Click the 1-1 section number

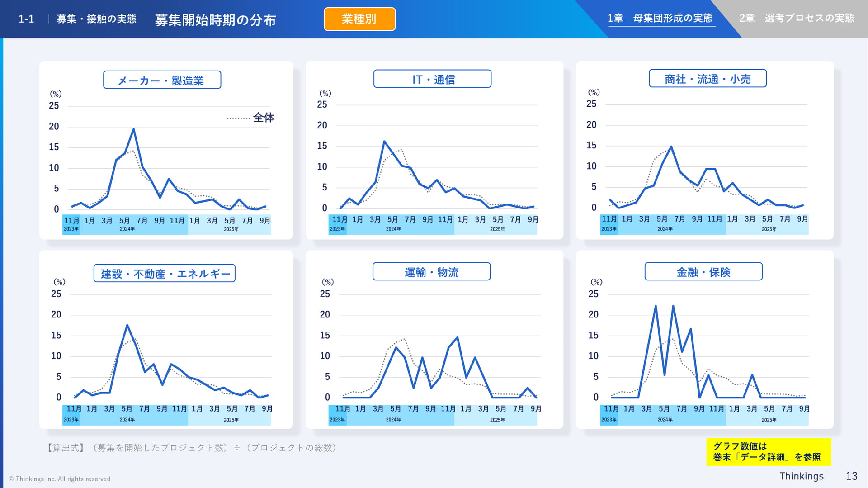click(x=26, y=19)
